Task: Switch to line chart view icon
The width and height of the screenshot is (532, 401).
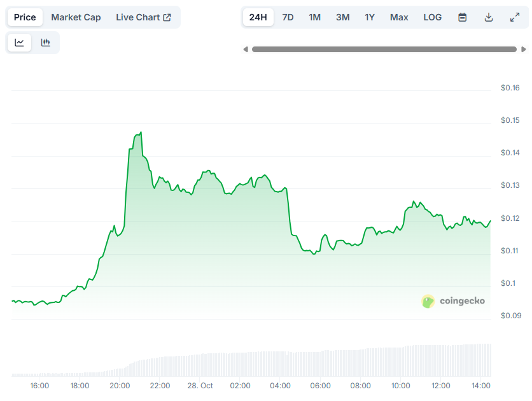Action: (x=19, y=43)
